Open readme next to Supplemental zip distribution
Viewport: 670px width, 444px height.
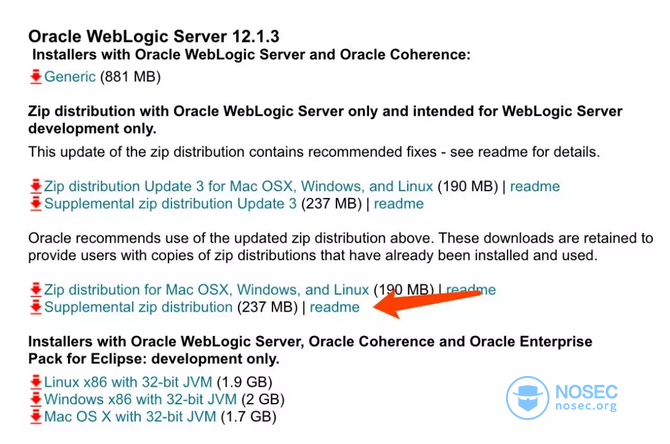click(x=334, y=307)
